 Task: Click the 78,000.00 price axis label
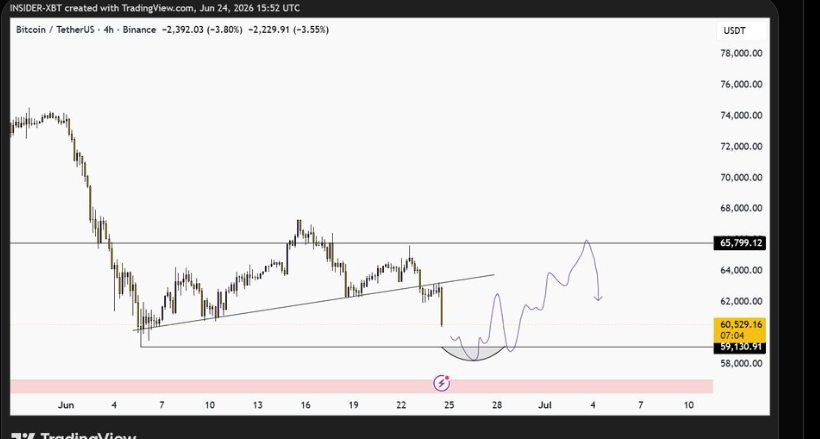pyautogui.click(x=741, y=53)
